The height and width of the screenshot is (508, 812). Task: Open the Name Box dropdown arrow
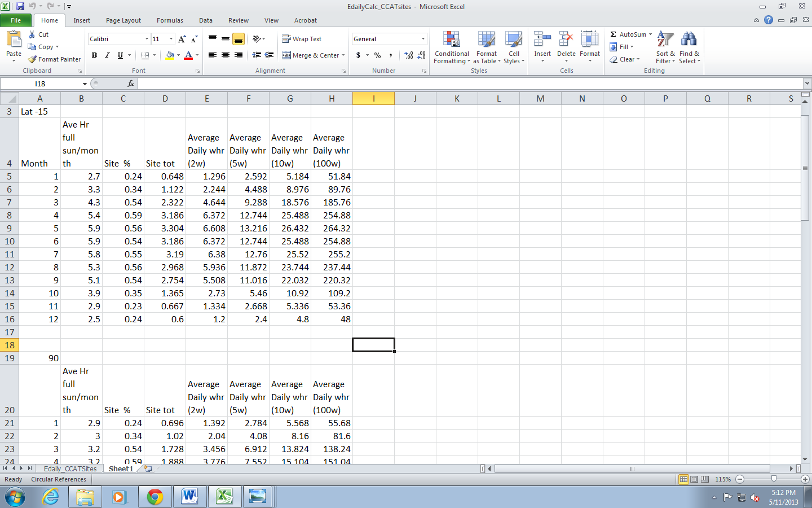[x=85, y=84]
